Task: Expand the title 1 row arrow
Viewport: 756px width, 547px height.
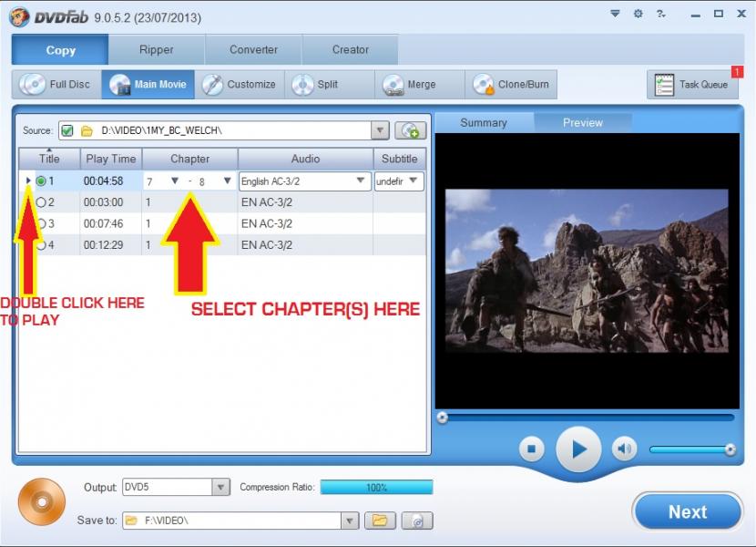Action: tap(28, 181)
